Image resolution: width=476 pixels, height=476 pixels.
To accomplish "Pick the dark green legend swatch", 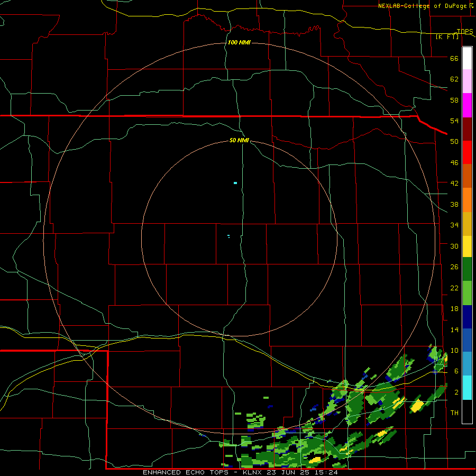I will (467, 269).
